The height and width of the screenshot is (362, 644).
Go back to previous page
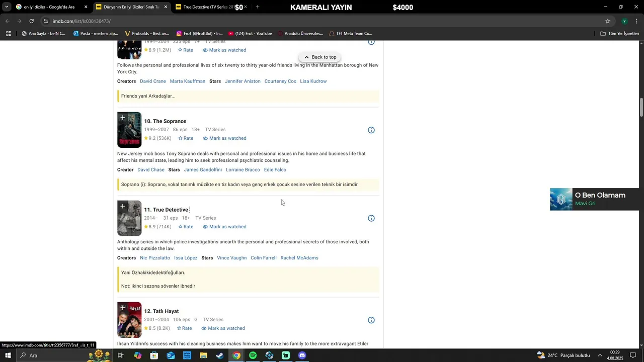click(x=7, y=21)
